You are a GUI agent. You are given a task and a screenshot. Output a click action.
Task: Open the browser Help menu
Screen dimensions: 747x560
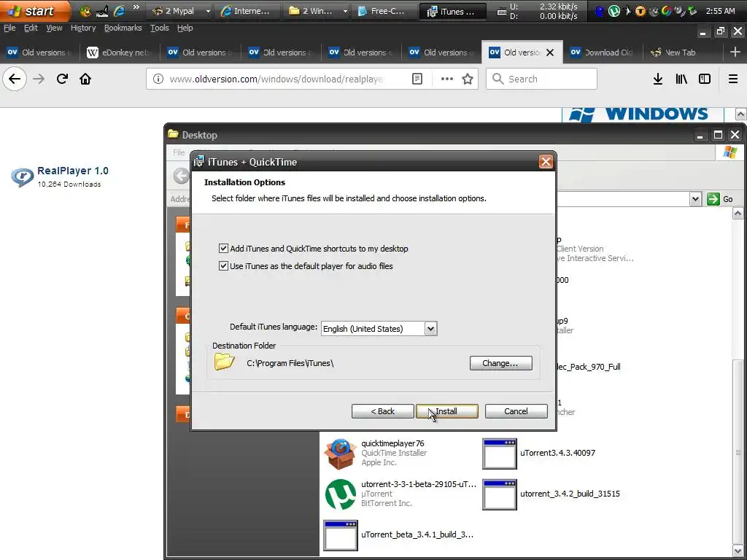point(185,28)
